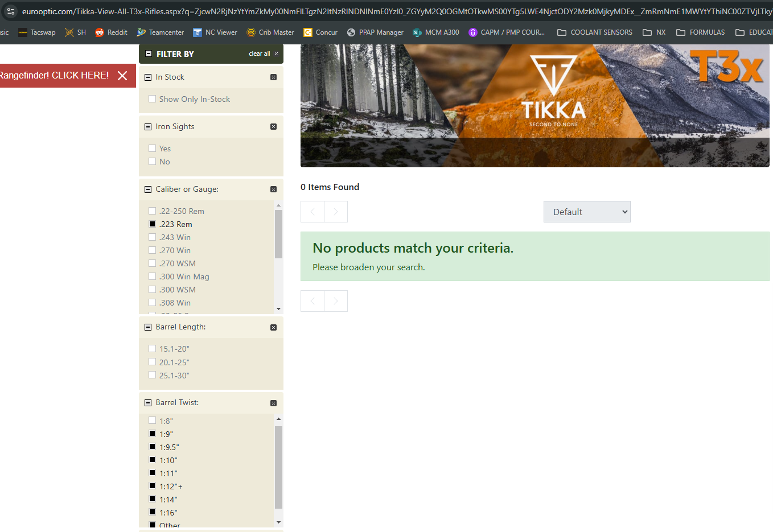Uncheck .223 Rem caliber
This screenshot has height=532, width=773.
click(x=152, y=224)
